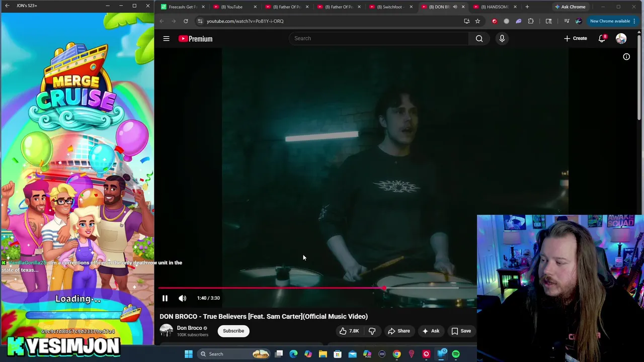Launch Microsoft Edge from taskbar
The width and height of the screenshot is (644, 362).
coord(293,354)
